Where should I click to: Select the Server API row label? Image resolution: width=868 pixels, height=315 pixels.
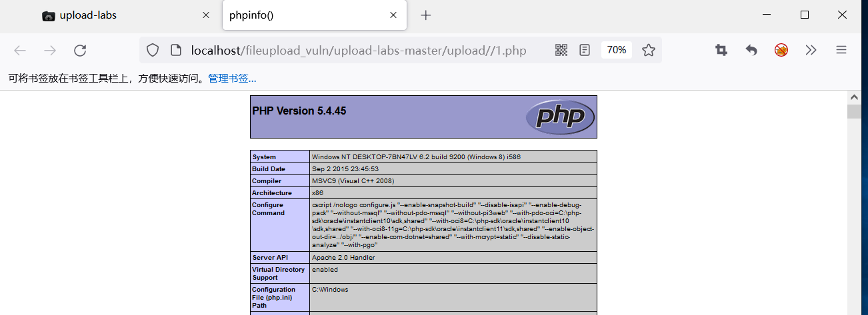click(x=270, y=257)
